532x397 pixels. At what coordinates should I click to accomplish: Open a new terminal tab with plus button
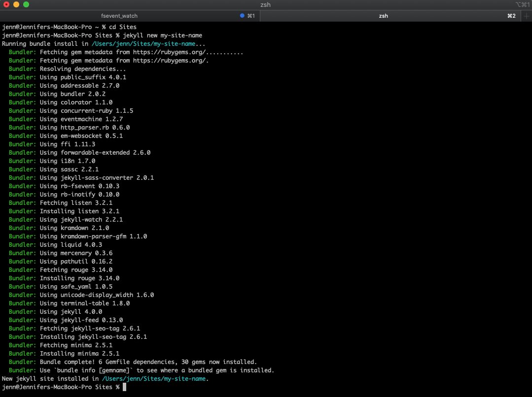(x=526, y=16)
